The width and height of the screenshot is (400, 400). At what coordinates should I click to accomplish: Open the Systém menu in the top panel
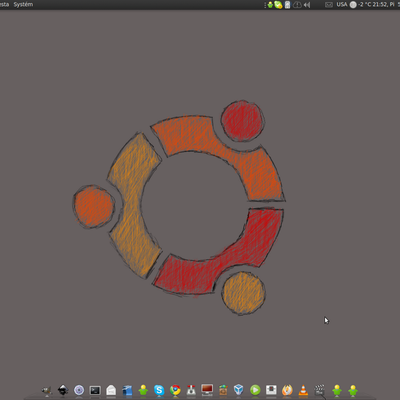[x=23, y=4]
